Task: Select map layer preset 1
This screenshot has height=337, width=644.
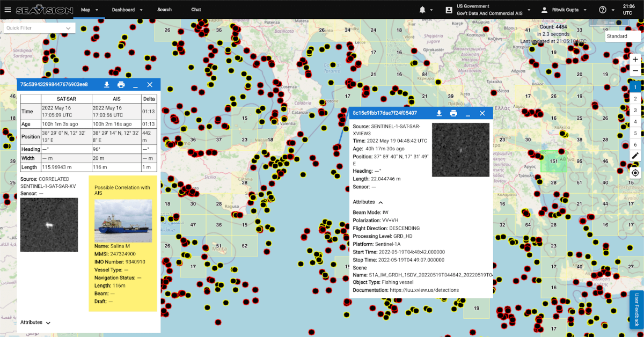Action: 635,87
